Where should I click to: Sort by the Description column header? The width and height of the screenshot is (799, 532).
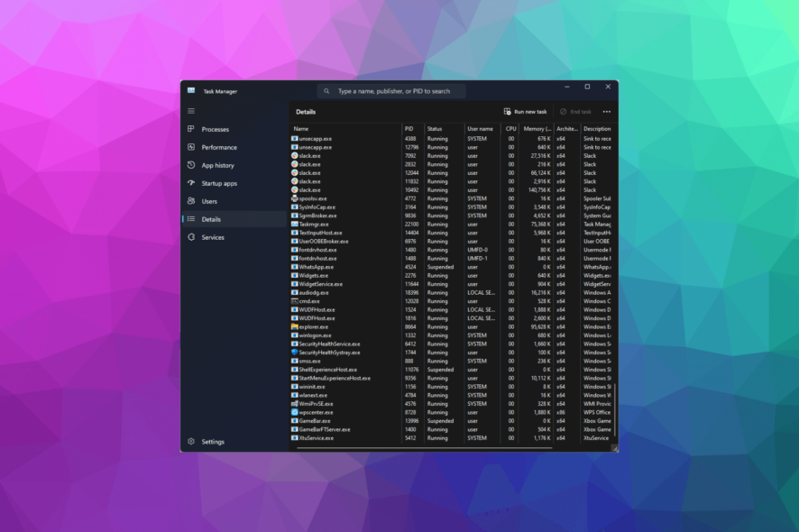(x=597, y=129)
